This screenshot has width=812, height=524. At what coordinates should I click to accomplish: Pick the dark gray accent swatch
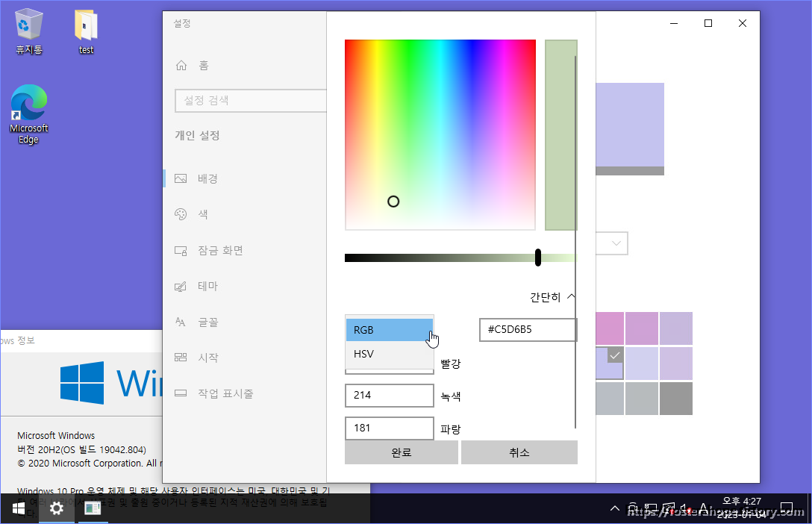[x=676, y=399]
